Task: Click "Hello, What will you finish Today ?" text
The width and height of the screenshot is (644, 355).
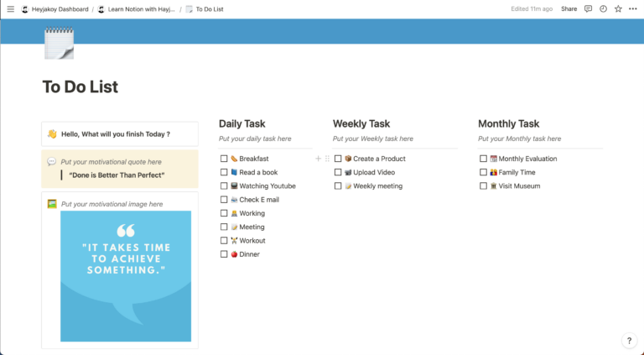Action: click(x=116, y=134)
